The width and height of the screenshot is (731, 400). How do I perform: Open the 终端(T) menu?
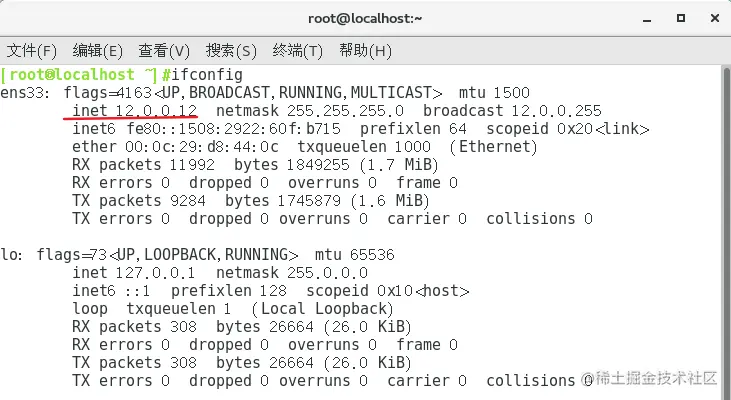coord(298,50)
